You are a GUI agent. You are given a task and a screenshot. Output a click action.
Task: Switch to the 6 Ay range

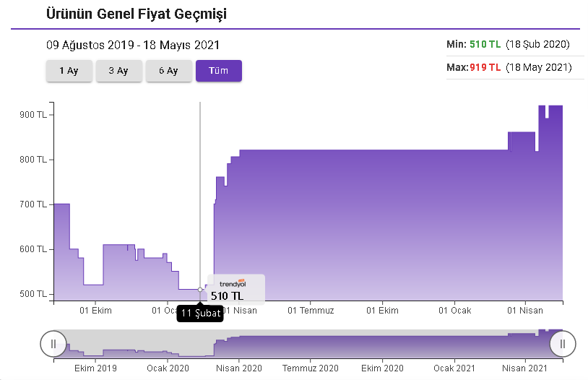click(168, 71)
